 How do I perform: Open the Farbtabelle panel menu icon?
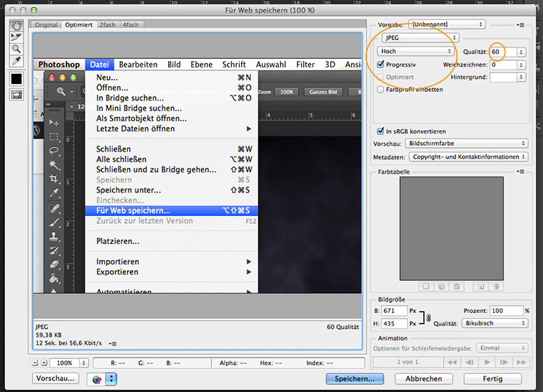coord(520,172)
